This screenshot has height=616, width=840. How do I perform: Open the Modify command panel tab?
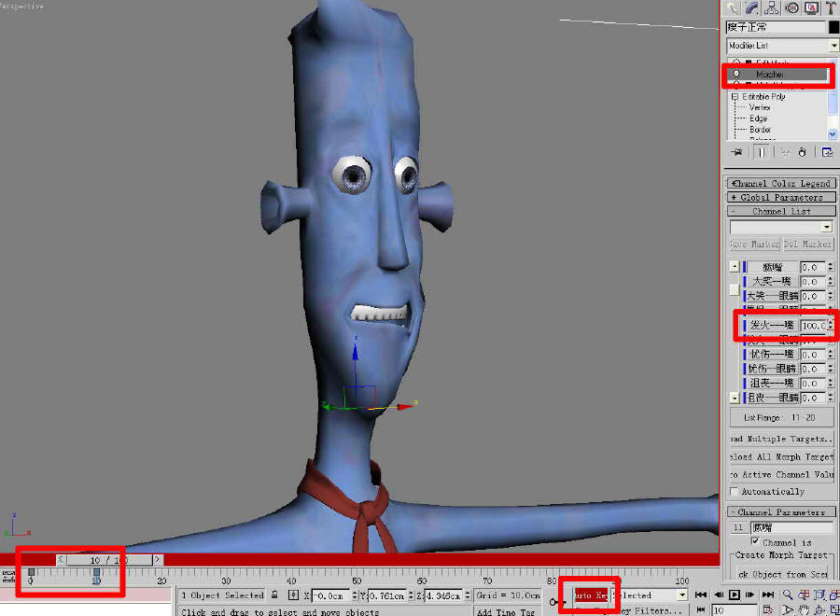pyautogui.click(x=752, y=7)
